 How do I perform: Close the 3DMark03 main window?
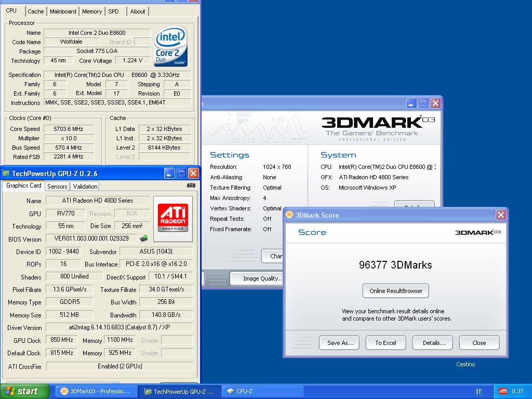coord(436,103)
